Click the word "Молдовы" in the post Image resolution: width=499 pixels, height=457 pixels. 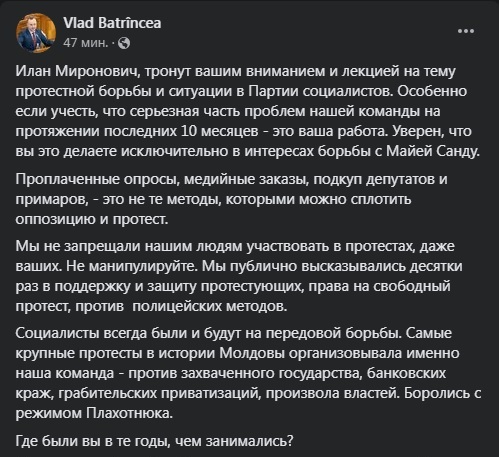pos(252,353)
